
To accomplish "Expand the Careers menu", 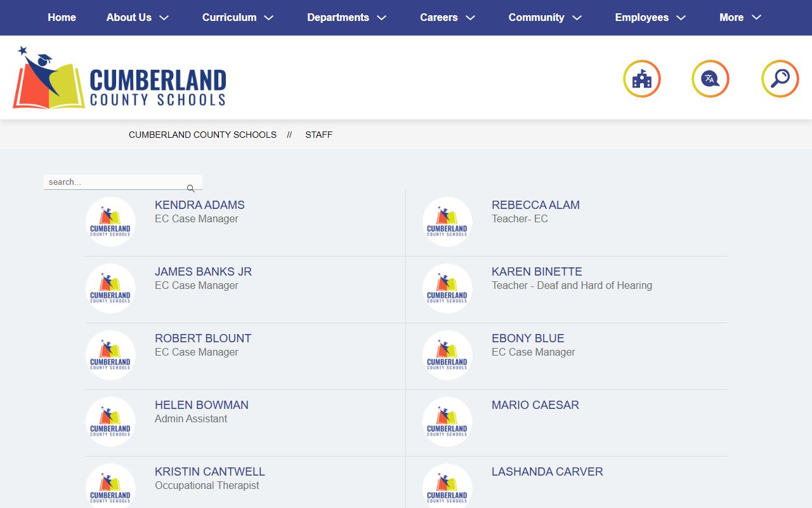I will point(447,18).
